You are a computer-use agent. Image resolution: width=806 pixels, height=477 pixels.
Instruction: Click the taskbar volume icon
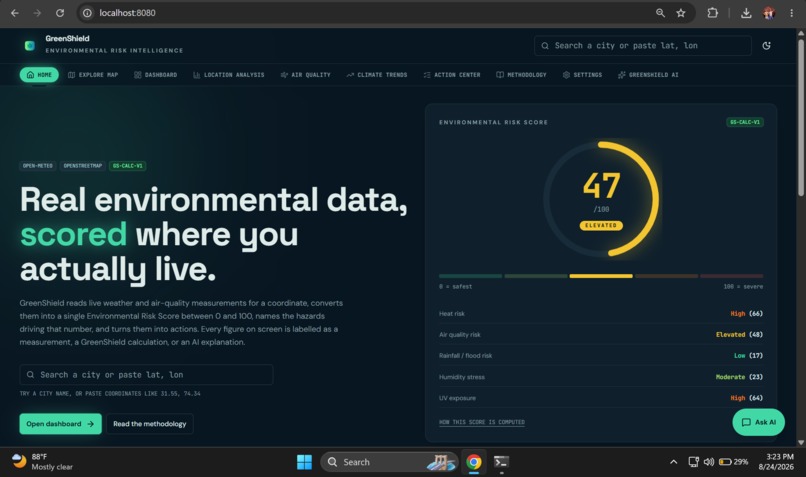click(x=709, y=462)
